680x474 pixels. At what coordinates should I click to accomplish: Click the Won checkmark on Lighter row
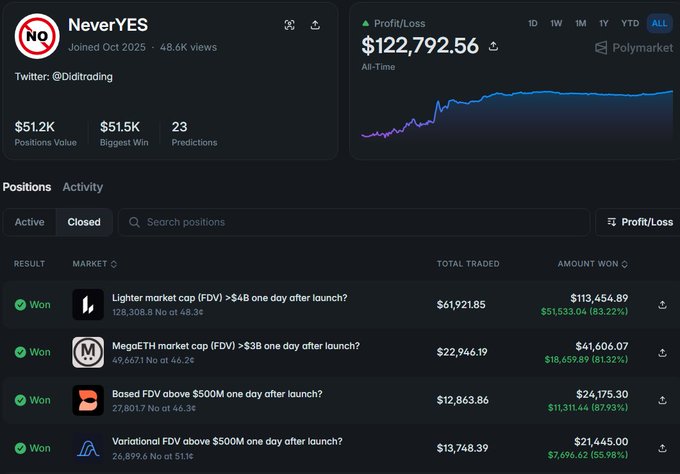[x=20, y=304]
